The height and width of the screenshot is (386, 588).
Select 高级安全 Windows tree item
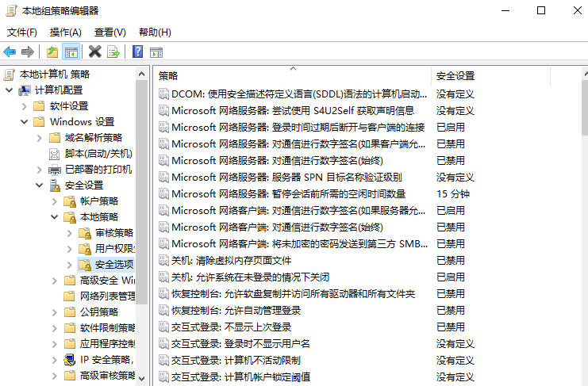(x=108, y=281)
